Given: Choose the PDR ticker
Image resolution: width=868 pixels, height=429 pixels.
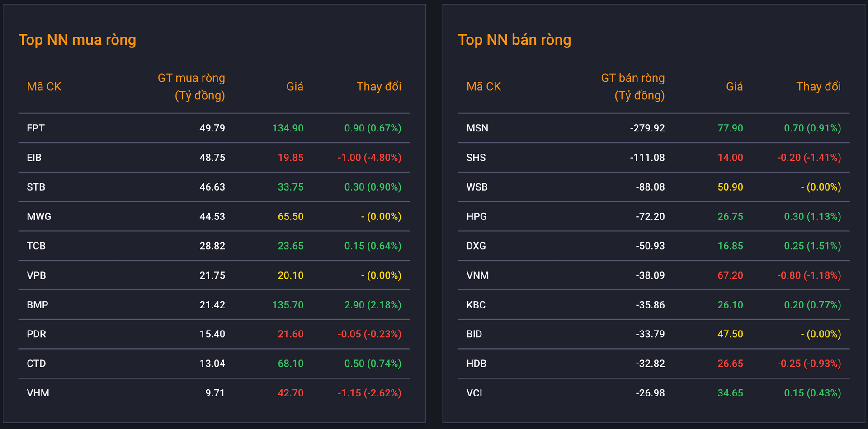Looking at the screenshot, I should [36, 334].
